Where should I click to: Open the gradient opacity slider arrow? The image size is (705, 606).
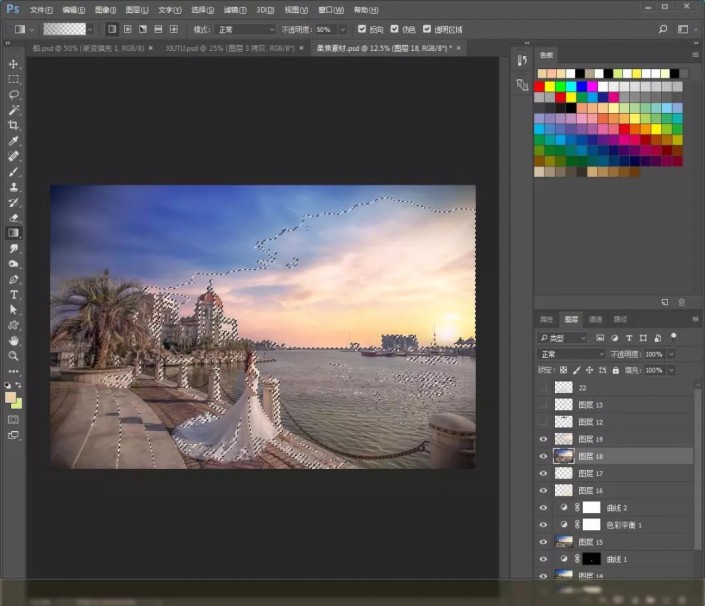point(343,30)
